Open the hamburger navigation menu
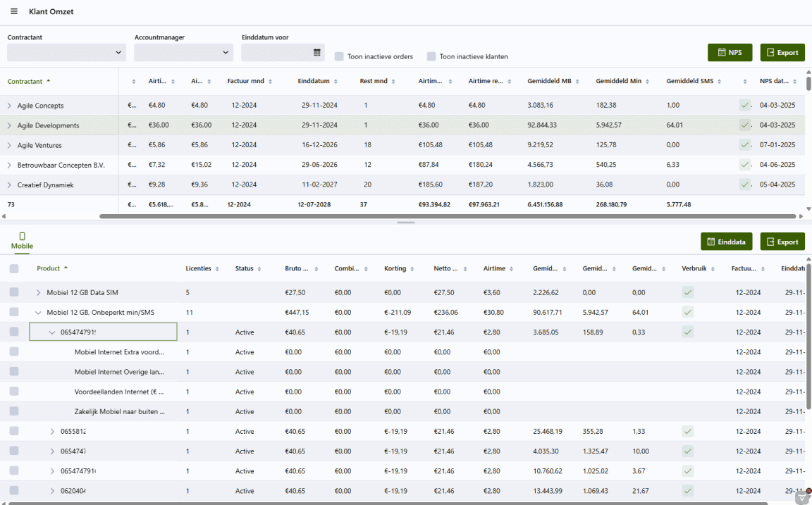This screenshot has height=505, width=812. (x=14, y=12)
